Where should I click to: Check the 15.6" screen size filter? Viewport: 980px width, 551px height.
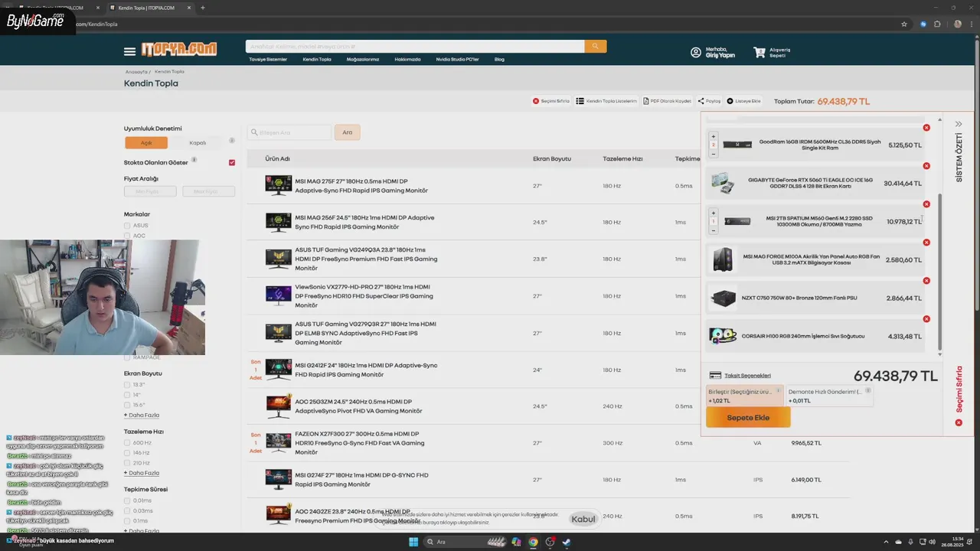pyautogui.click(x=127, y=405)
